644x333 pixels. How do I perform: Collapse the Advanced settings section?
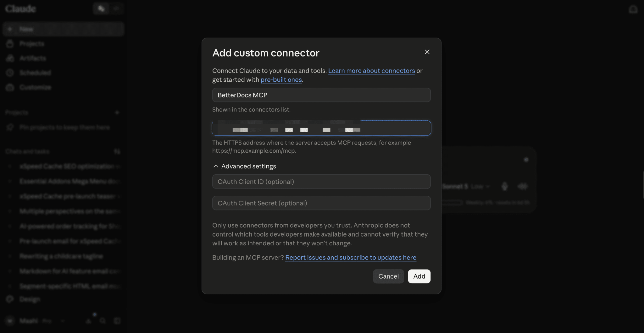pyautogui.click(x=245, y=166)
